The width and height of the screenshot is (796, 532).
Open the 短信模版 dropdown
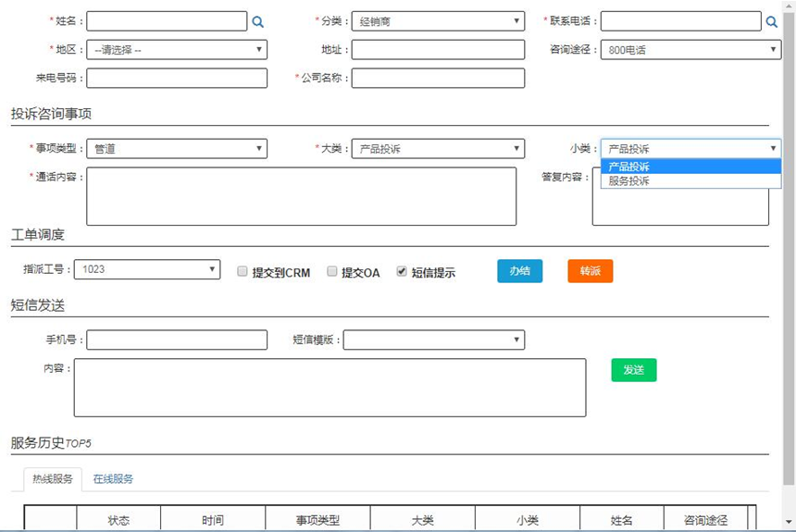433,340
